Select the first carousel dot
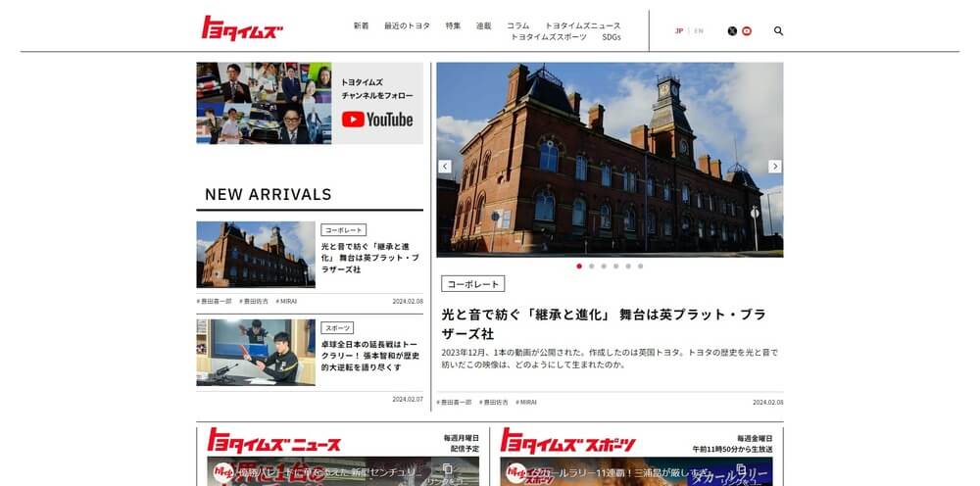This screenshot has height=486, width=980. coord(579,267)
